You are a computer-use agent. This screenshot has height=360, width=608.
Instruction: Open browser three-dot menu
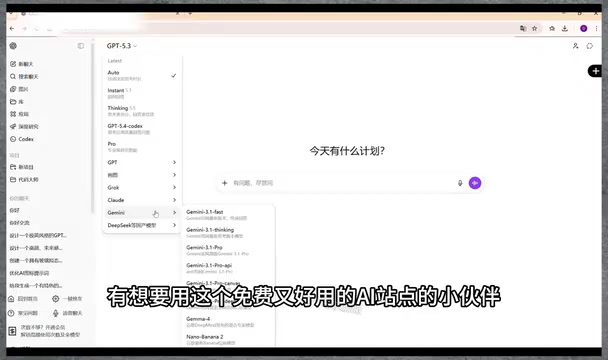click(596, 28)
